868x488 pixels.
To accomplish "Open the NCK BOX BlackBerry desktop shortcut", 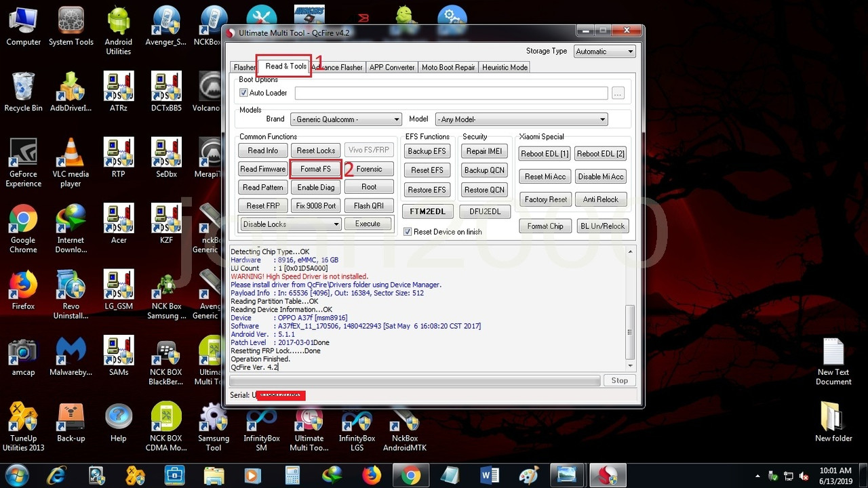I will click(x=166, y=361).
